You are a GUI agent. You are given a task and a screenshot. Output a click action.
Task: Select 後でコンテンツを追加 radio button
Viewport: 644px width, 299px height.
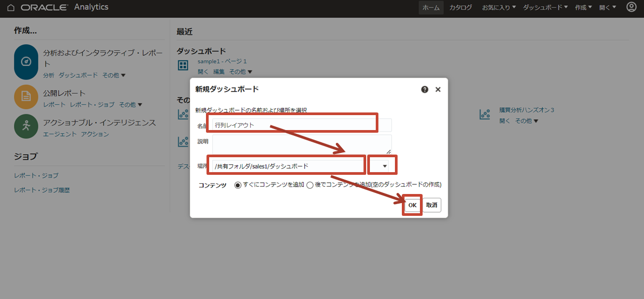tap(310, 185)
